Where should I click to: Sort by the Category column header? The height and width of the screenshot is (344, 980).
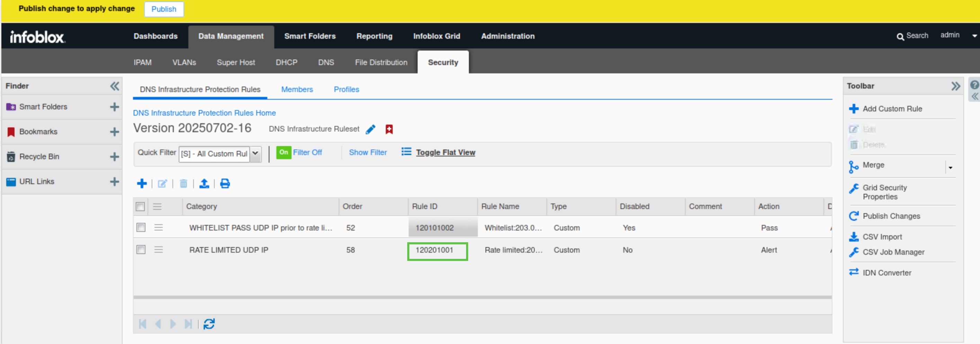(x=261, y=206)
